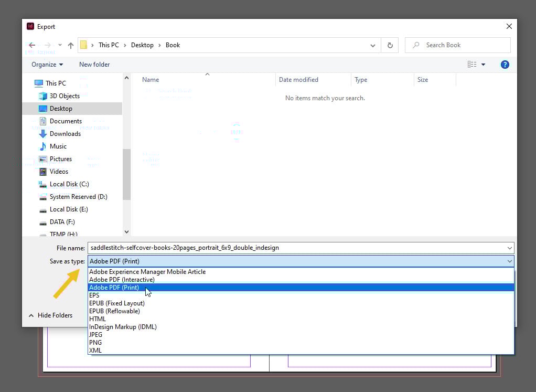This screenshot has width=536, height=392.
Task: Close the Export dialog
Action: [509, 26]
